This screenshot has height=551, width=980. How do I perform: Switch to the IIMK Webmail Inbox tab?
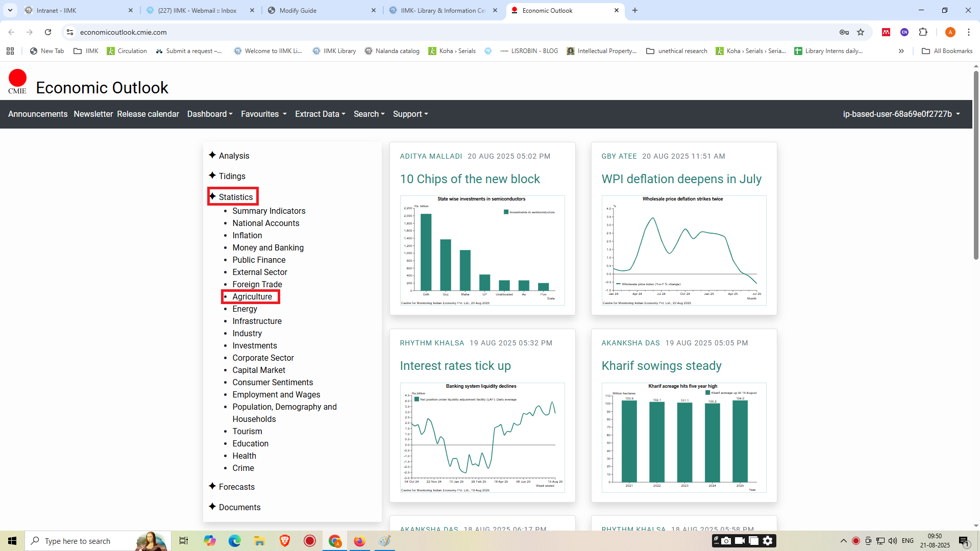(x=197, y=10)
